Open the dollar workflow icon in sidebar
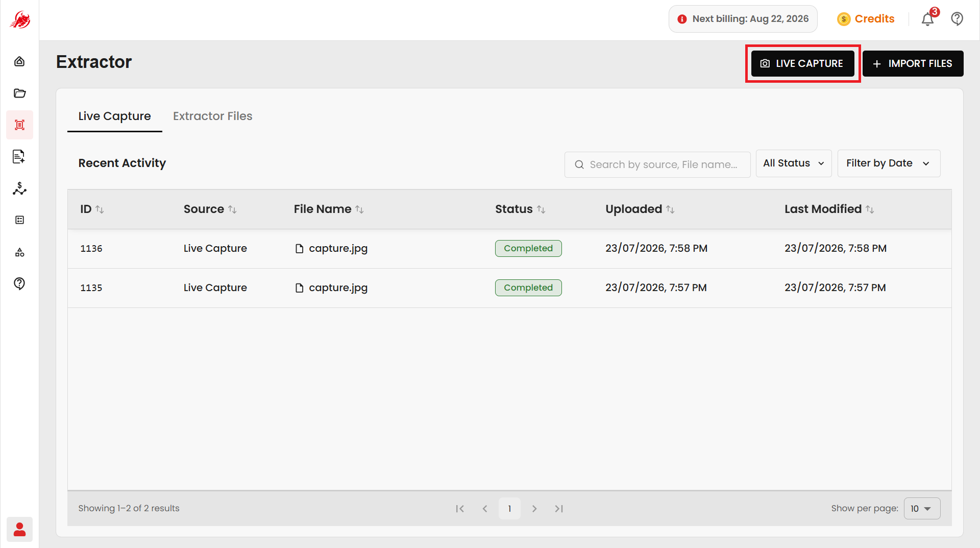This screenshot has width=980, height=548. pos(19,188)
